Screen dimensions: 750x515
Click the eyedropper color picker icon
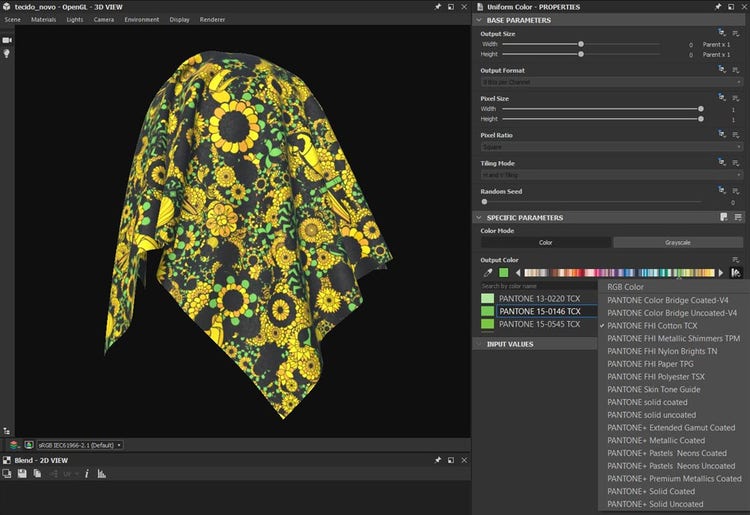[x=489, y=272]
